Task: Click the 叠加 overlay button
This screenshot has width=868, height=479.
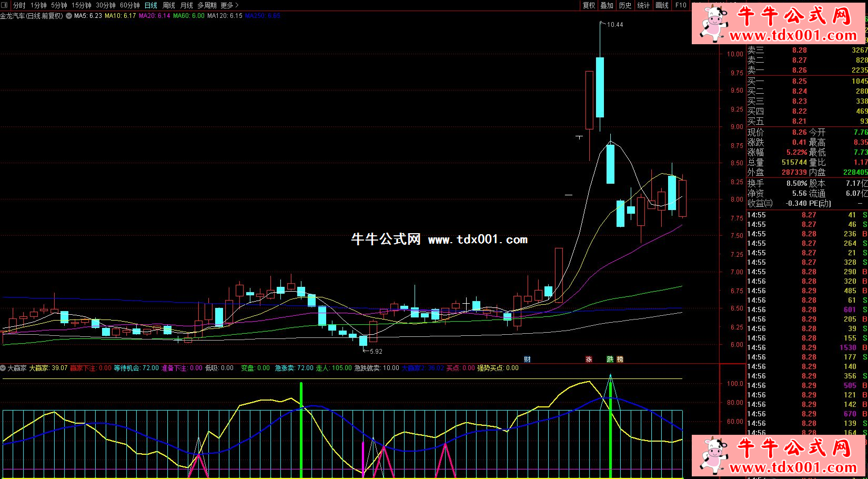Action: click(607, 5)
